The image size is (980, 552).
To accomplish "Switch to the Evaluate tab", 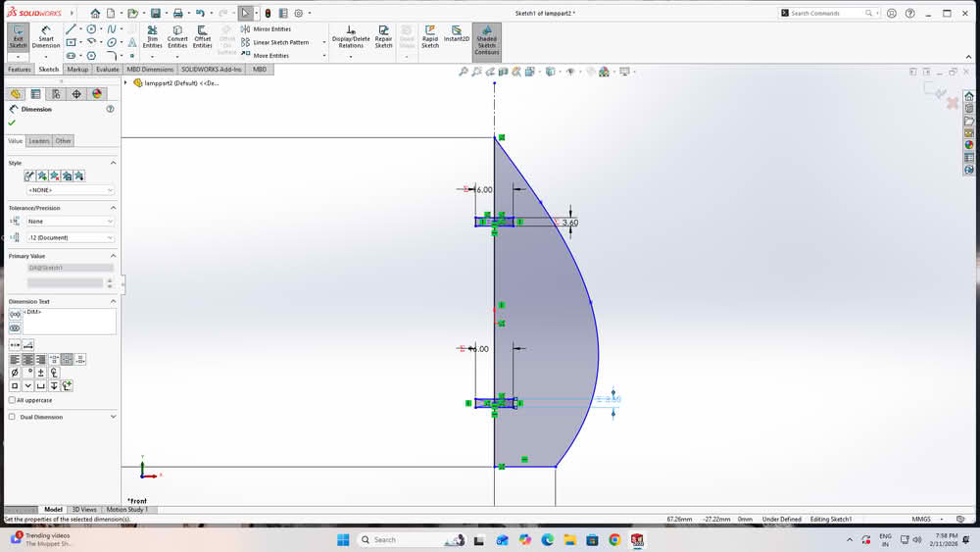I will click(108, 70).
